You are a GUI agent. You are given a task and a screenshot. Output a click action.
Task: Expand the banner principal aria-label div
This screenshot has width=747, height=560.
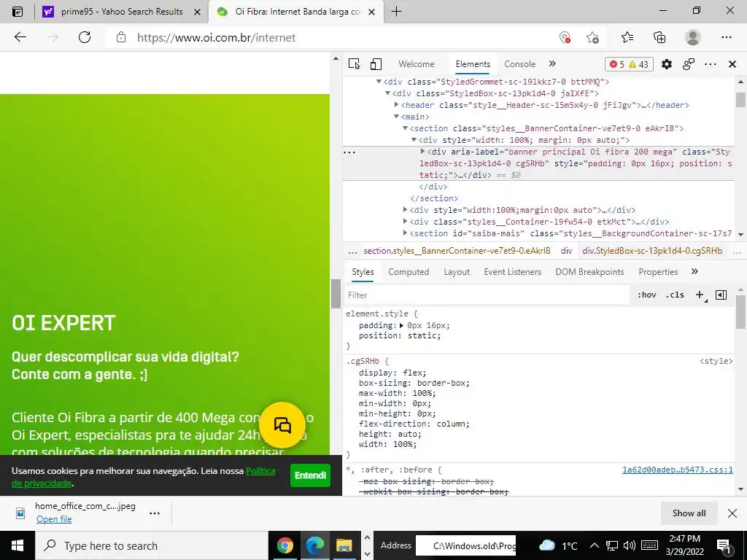coord(422,152)
